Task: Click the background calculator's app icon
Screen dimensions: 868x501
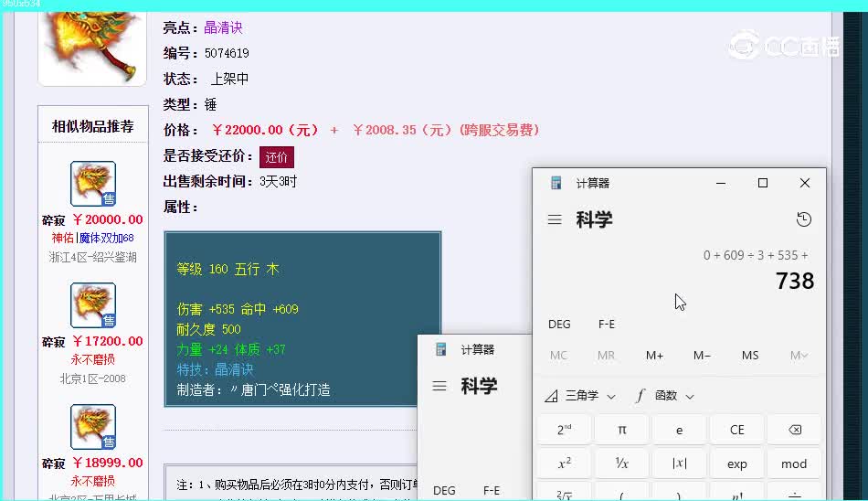Action: [441, 349]
